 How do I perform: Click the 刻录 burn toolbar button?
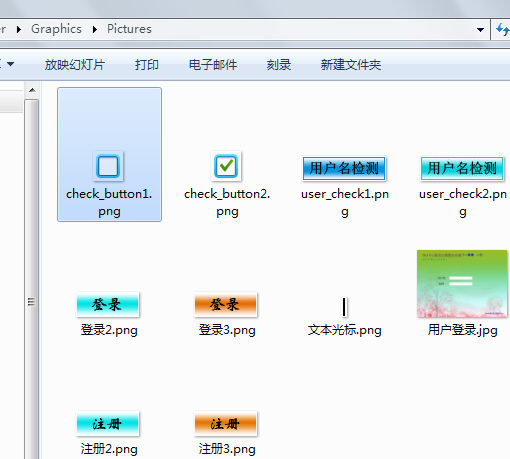pos(279,65)
